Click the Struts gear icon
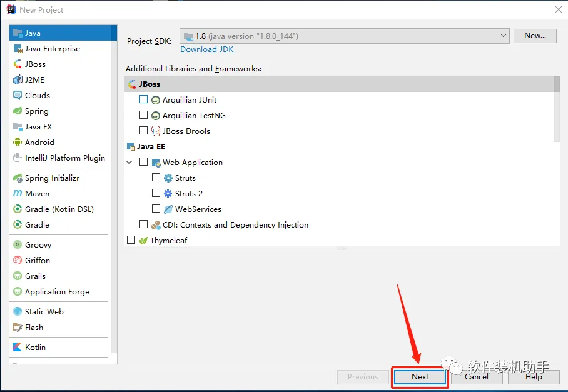Screen dimensions: 568x392 pos(168,178)
